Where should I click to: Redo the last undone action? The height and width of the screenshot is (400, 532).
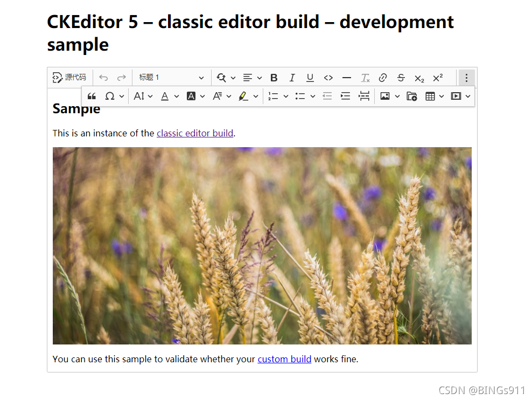point(122,78)
